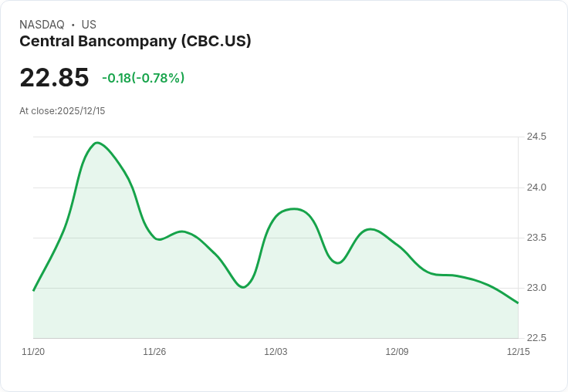Select the 12/09 date on x-axis
Image resolution: width=568 pixels, height=392 pixels.
[397, 352]
